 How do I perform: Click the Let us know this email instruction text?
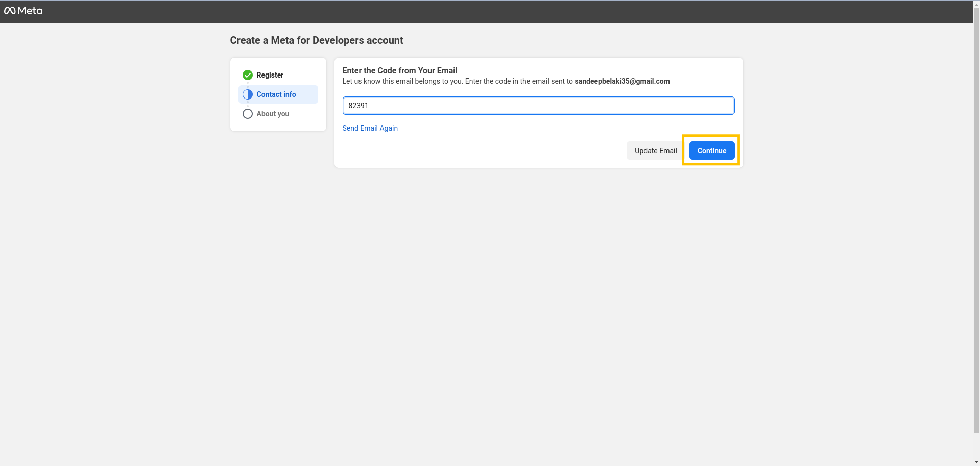point(458,81)
